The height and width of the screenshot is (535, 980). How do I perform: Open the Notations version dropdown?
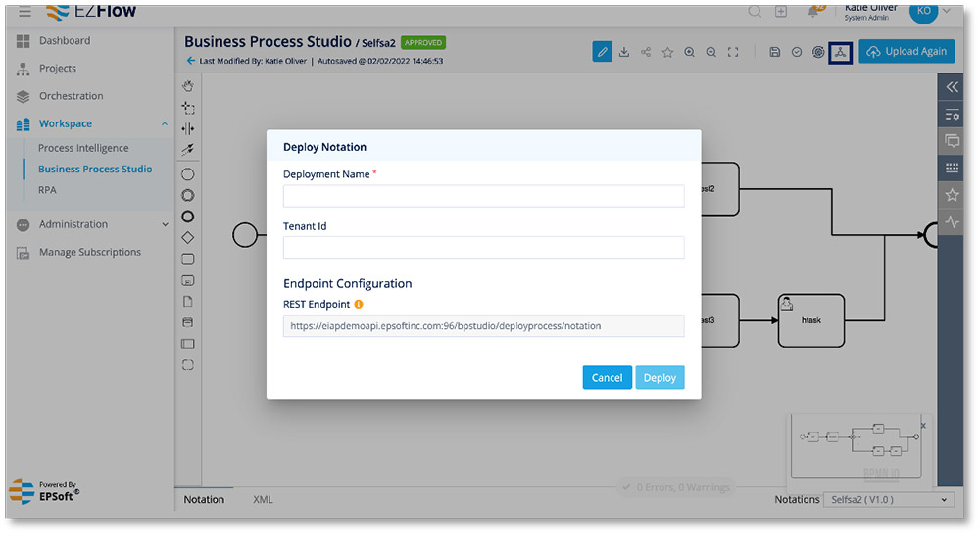(x=888, y=500)
